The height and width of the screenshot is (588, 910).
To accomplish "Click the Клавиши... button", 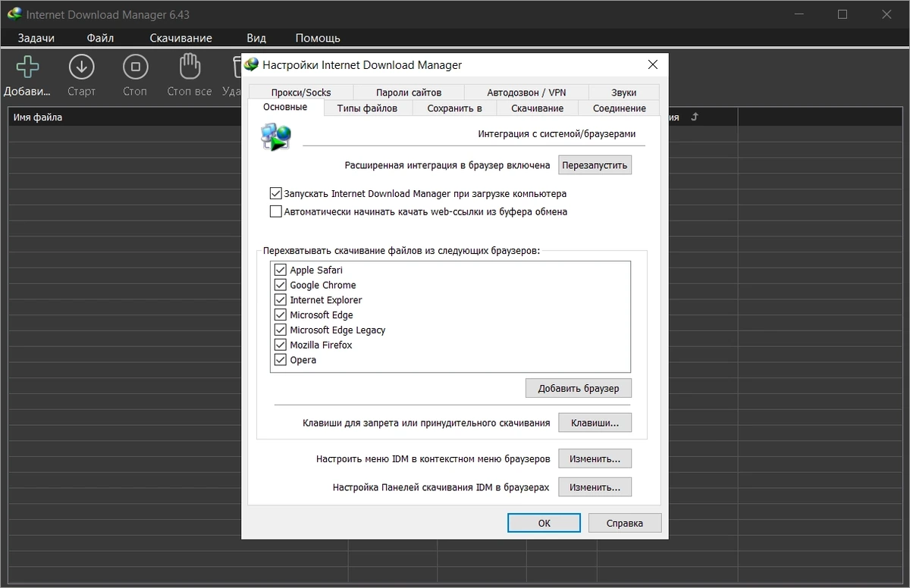I will (595, 423).
